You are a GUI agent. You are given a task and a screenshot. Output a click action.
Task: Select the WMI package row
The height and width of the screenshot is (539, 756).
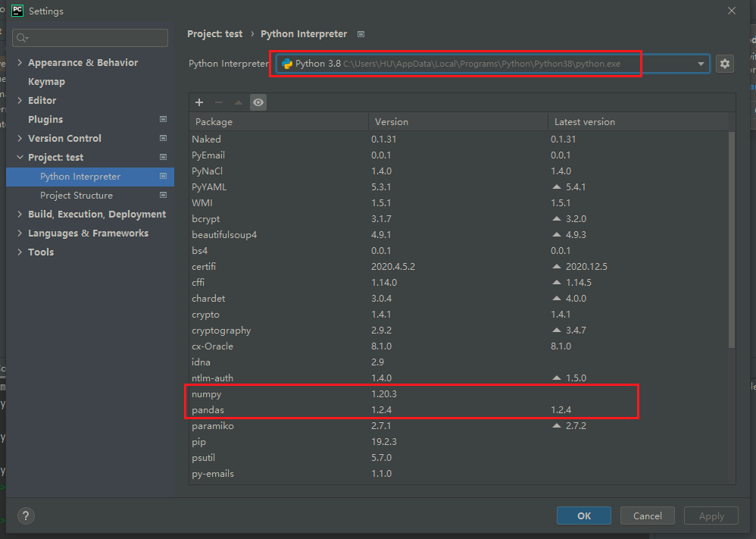(458, 202)
